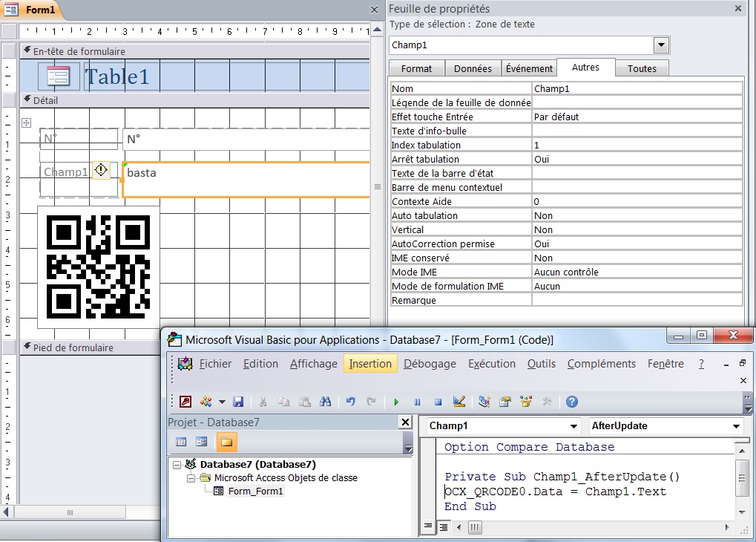Image resolution: width=756 pixels, height=542 pixels.
Task: Switch to Procedure View at code window bottom
Action: pos(427,526)
